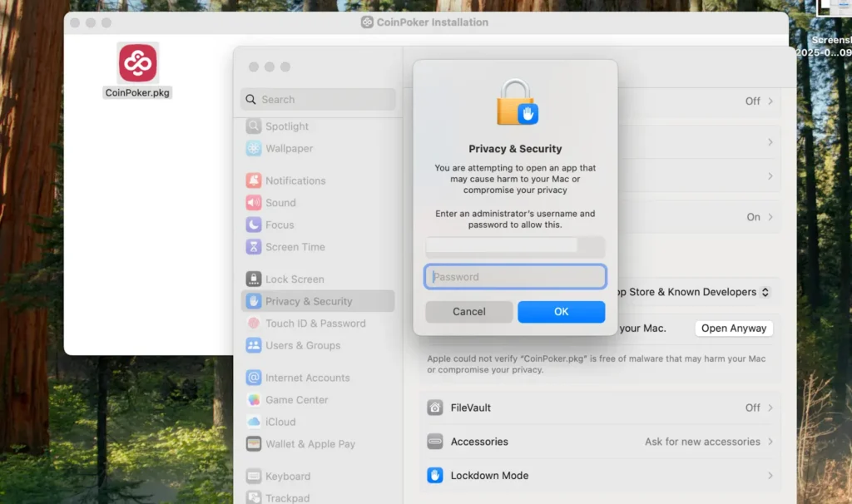Click Cancel in the authentication dialog
852x504 pixels.
click(x=469, y=312)
